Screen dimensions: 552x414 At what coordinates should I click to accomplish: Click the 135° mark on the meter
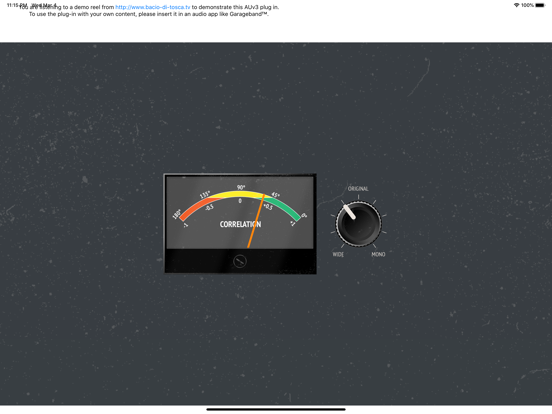[205, 194]
